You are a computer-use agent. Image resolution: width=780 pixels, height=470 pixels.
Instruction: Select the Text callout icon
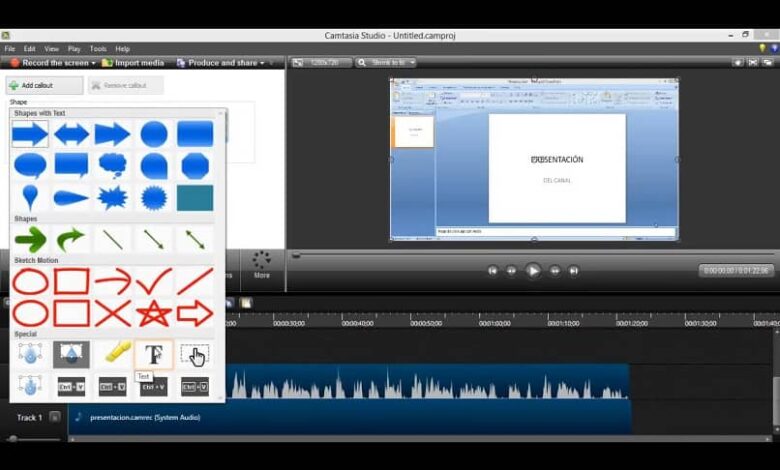(x=154, y=355)
